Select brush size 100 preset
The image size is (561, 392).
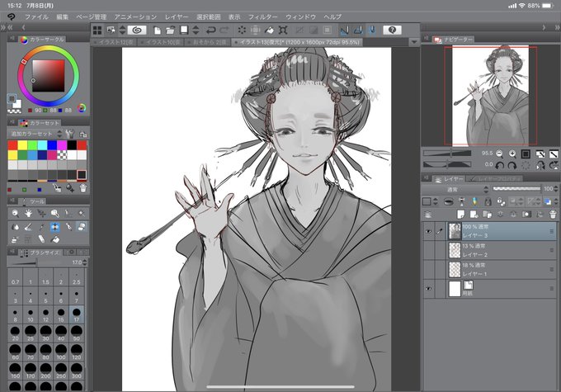[61, 352]
